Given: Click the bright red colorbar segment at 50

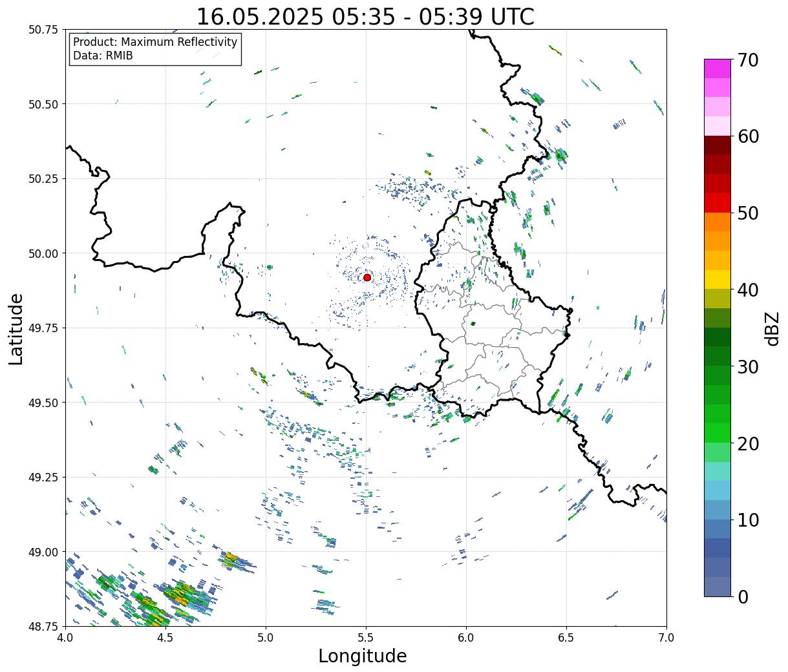Looking at the screenshot, I should (x=718, y=203).
